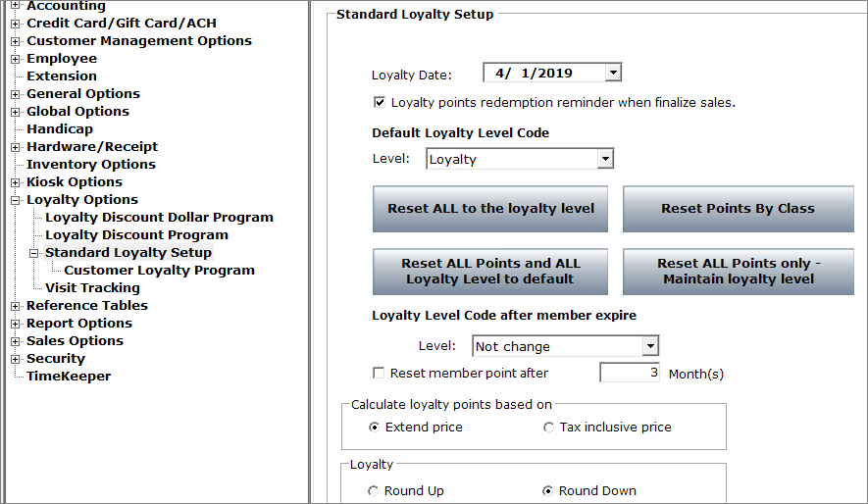Open the Loyalty Date calendar dropdown

613,73
